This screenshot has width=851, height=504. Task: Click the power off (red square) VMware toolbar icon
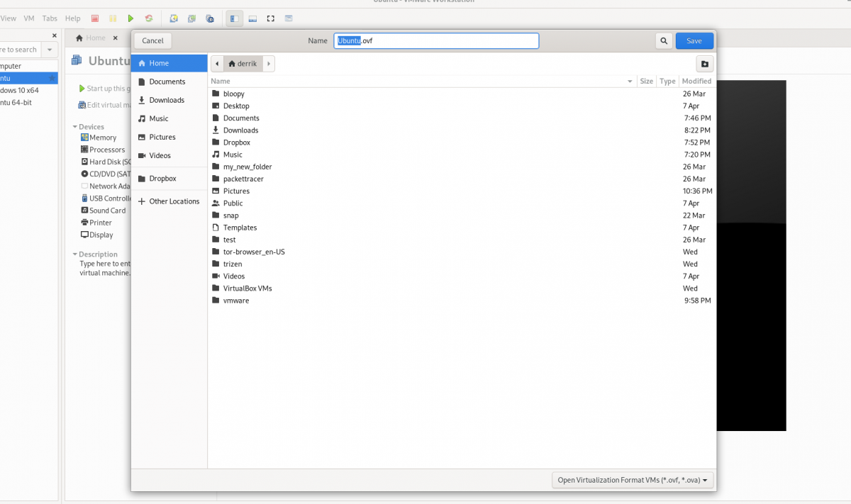coord(94,18)
